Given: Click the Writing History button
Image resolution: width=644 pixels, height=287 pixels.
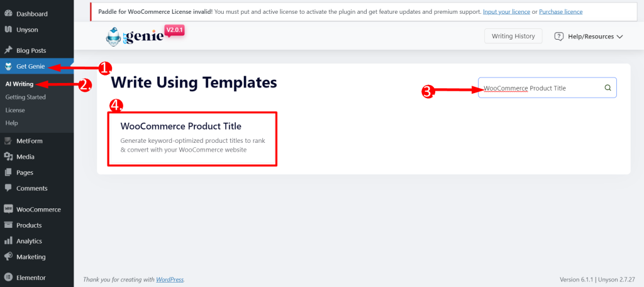Looking at the screenshot, I should click(513, 36).
